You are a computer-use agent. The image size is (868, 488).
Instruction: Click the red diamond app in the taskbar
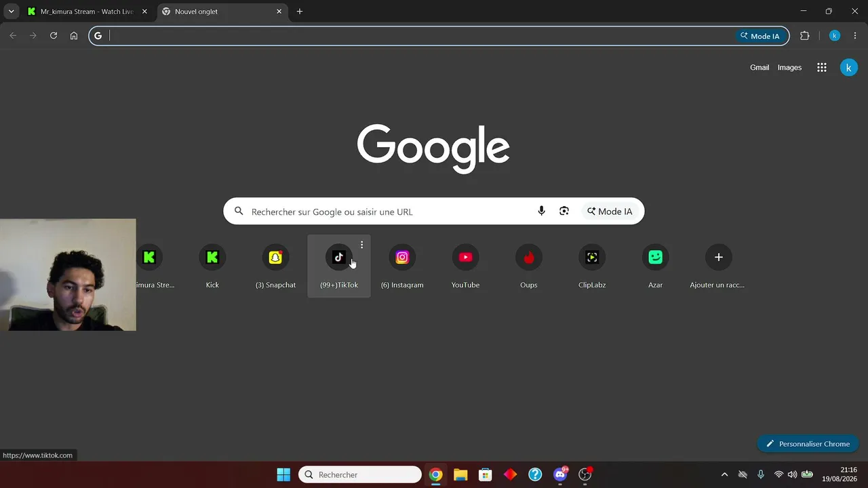(510, 474)
